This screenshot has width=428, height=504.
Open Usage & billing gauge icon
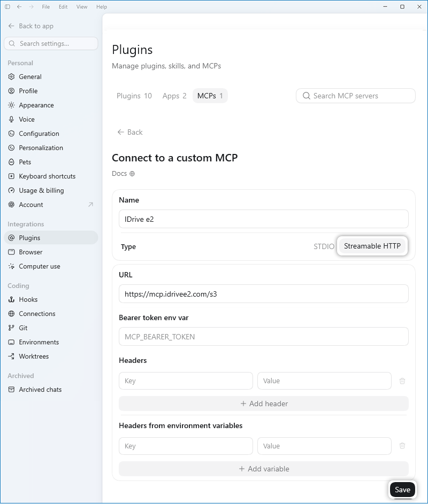12,190
